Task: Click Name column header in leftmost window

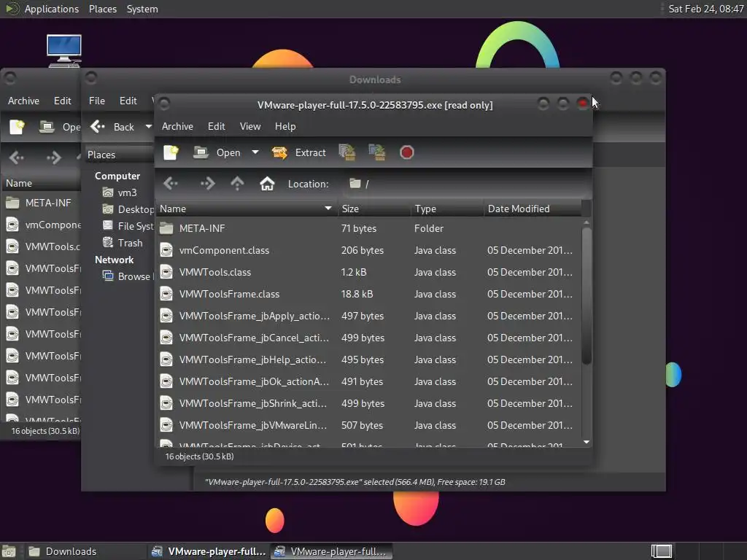Action: (42, 183)
